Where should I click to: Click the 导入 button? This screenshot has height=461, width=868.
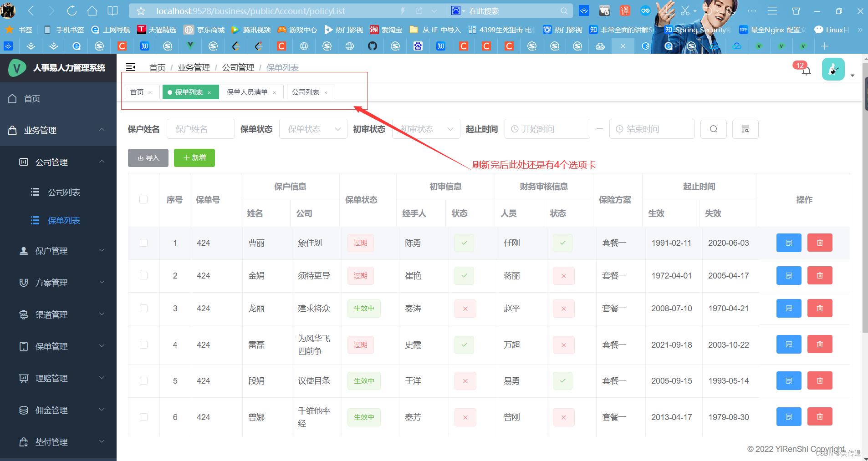(148, 158)
